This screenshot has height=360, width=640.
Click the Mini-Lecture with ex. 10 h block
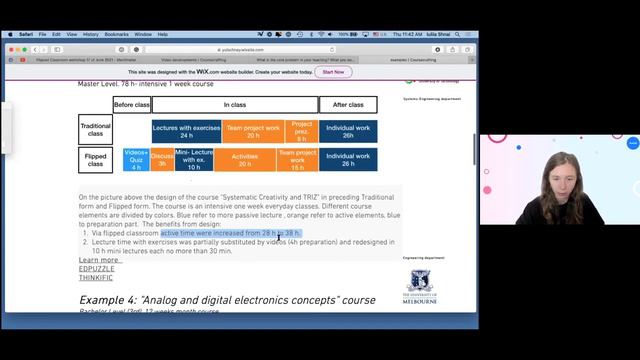tap(194, 160)
